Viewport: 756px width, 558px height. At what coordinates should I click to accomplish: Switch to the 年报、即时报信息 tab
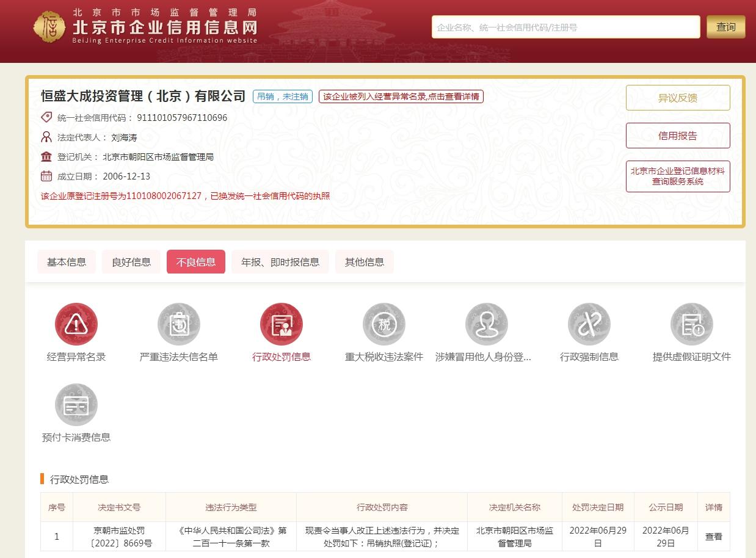click(280, 262)
